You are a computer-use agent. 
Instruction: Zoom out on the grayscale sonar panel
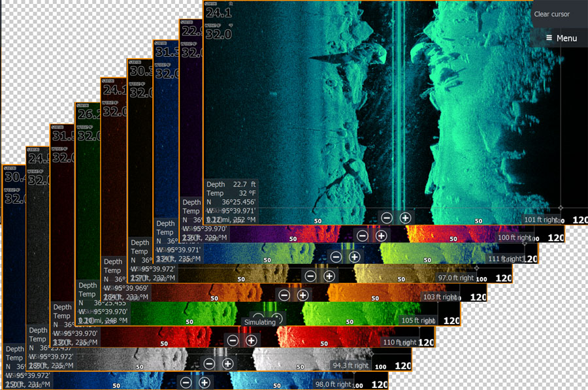(209, 363)
